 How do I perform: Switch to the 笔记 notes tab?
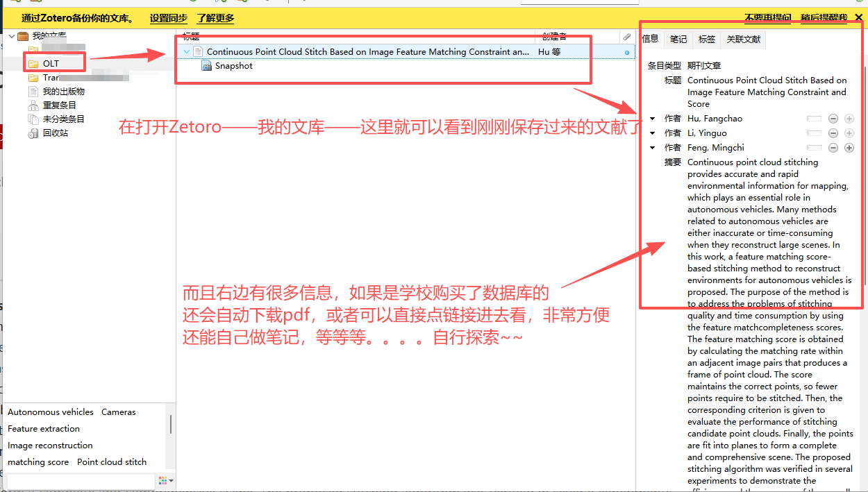pos(678,40)
